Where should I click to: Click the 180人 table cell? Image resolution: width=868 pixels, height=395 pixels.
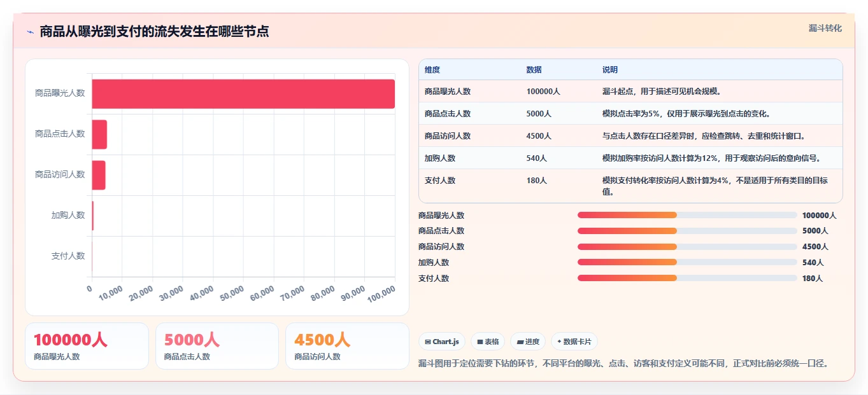537,181
